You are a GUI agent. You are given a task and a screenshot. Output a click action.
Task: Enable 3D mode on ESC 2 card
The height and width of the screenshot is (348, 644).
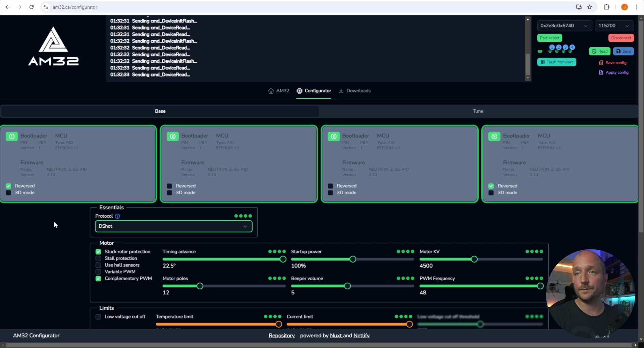coord(169,193)
